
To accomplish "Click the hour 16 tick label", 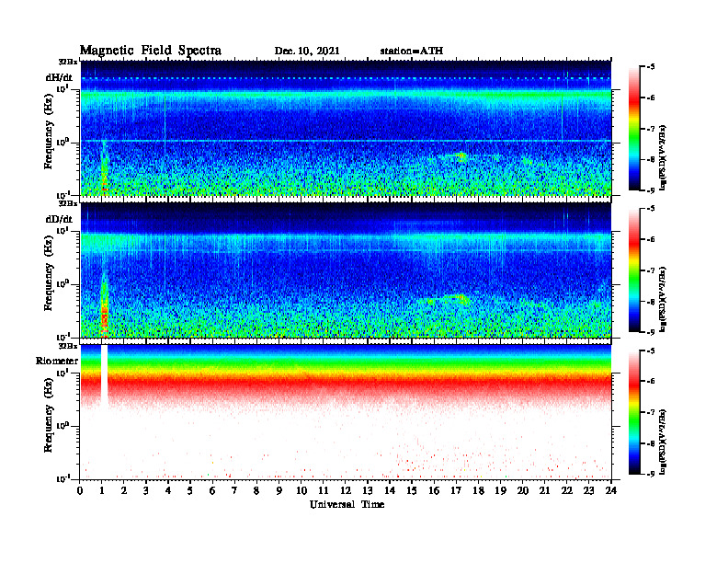I will (434, 490).
